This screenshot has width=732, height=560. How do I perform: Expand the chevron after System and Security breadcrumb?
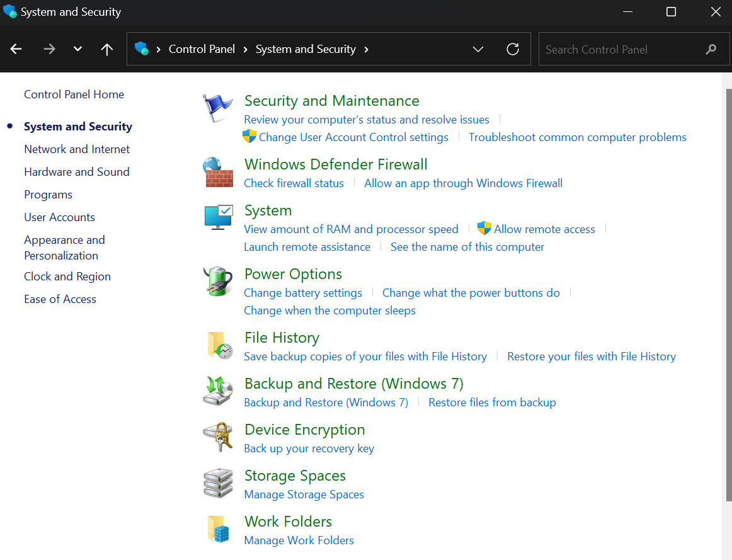[x=367, y=49]
